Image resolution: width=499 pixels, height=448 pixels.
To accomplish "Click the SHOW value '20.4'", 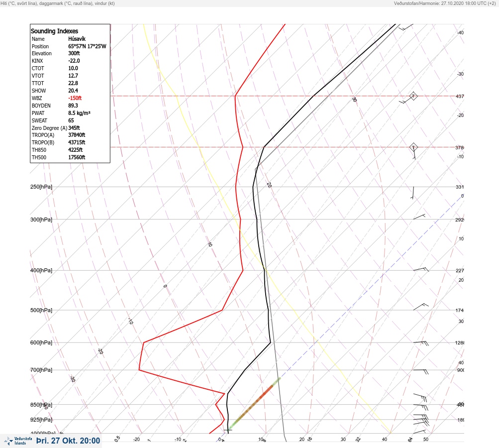I will (73, 91).
